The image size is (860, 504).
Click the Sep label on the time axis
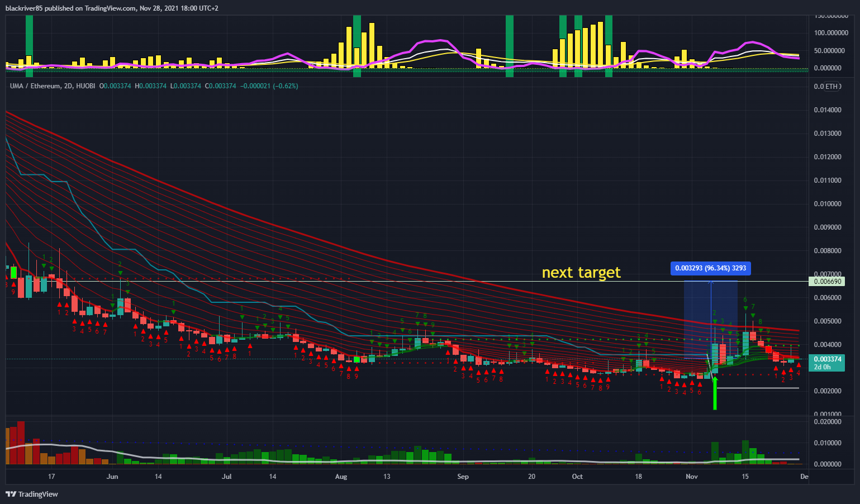tap(463, 477)
